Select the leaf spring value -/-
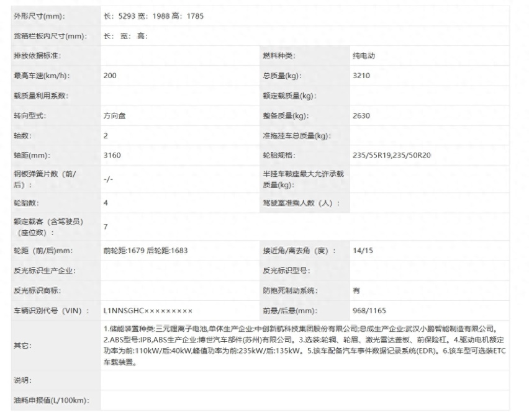The width and height of the screenshot is (529, 420). point(108,179)
